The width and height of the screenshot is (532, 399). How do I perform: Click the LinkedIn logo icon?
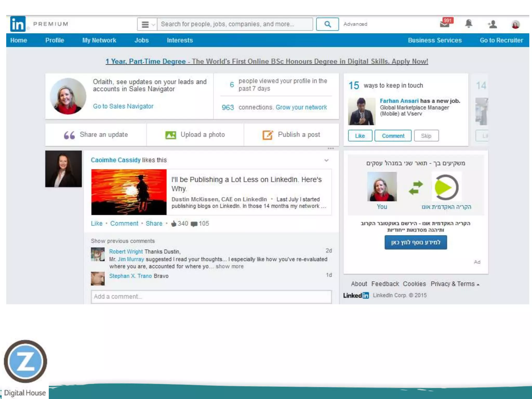(18, 24)
